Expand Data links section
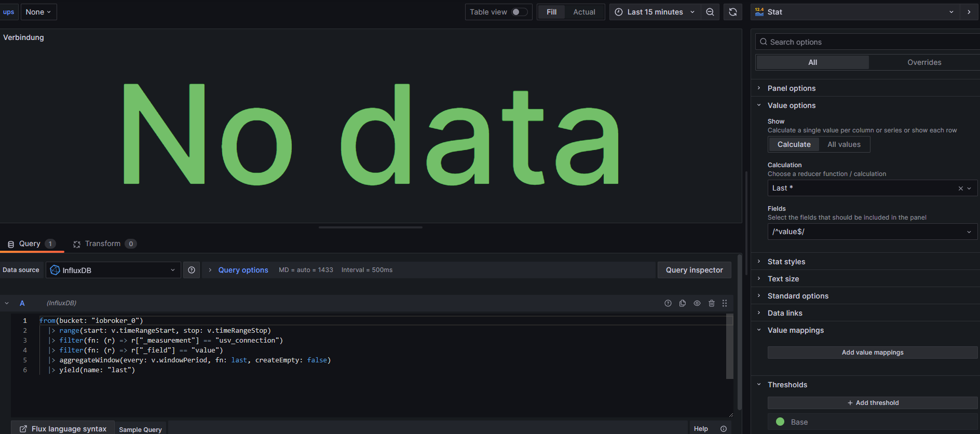 (x=785, y=313)
